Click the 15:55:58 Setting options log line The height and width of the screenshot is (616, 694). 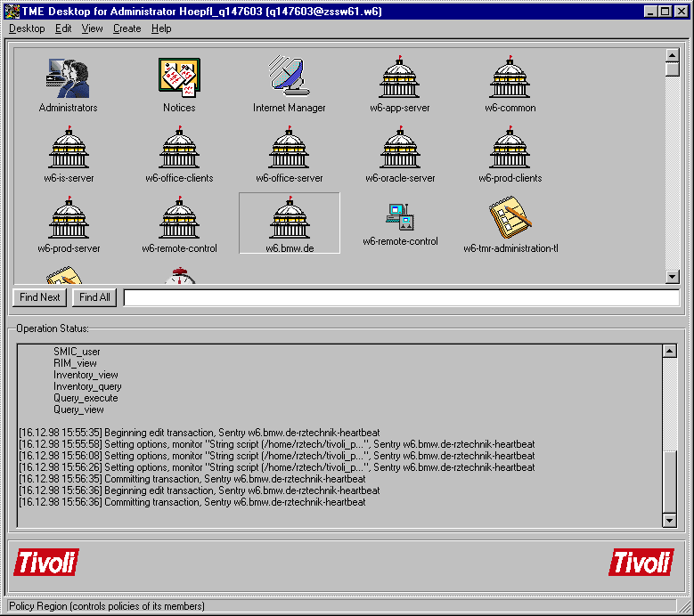pyautogui.click(x=277, y=444)
